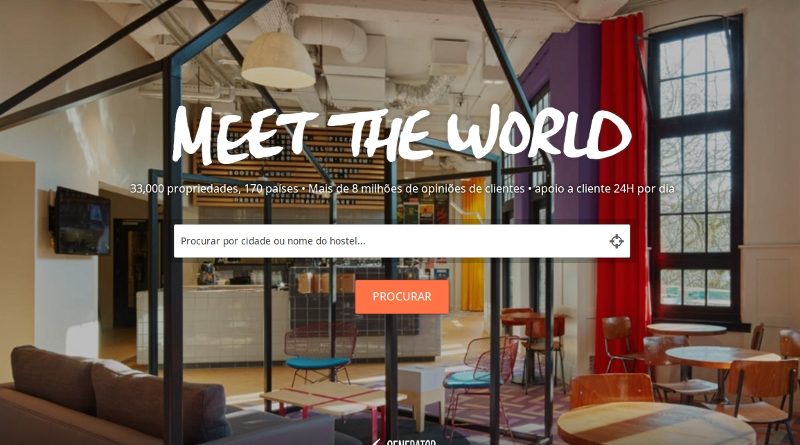Click the MEET THE WORLD headline
Screen dimensions: 800x445
402,133
